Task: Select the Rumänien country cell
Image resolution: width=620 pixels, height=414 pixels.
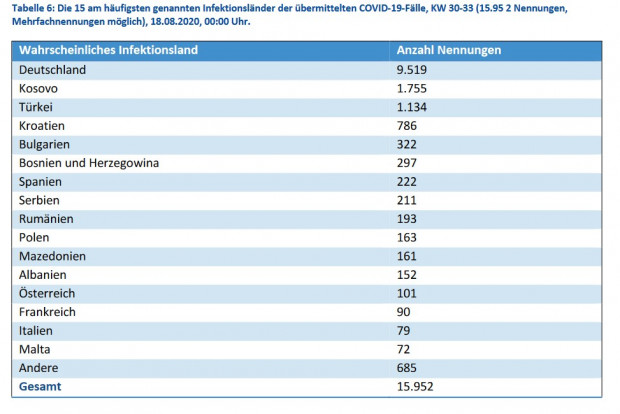Action: (x=47, y=218)
